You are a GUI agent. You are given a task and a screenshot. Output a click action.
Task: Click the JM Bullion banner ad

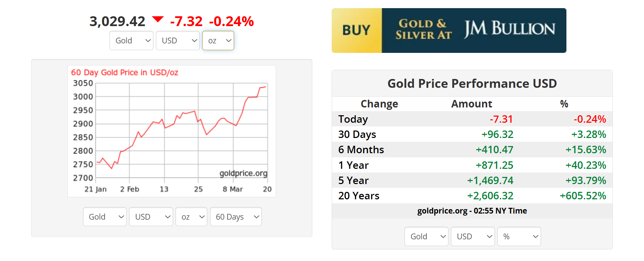474,31
